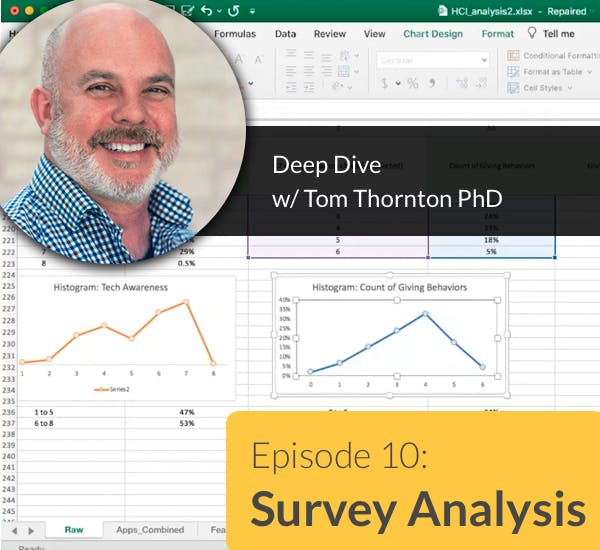Select the Format ribbon tab
The image size is (600, 550).
pyautogui.click(x=497, y=34)
